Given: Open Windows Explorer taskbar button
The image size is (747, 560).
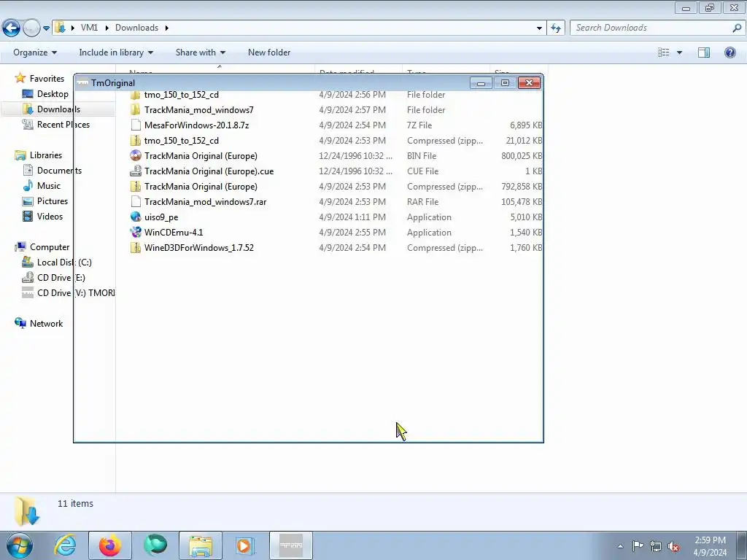Looking at the screenshot, I should [201, 545].
